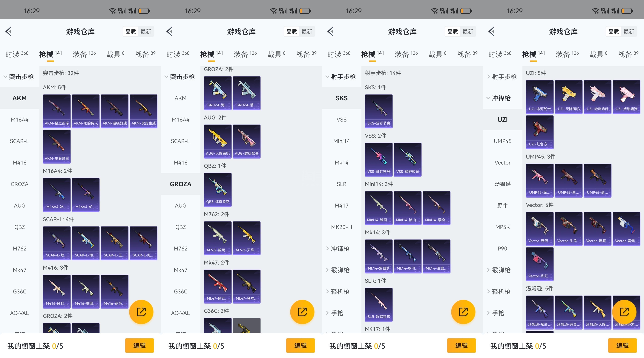The width and height of the screenshot is (644, 358).
Task: Tap the AKM-破晓战魂 weapon icon
Action: 114,111
